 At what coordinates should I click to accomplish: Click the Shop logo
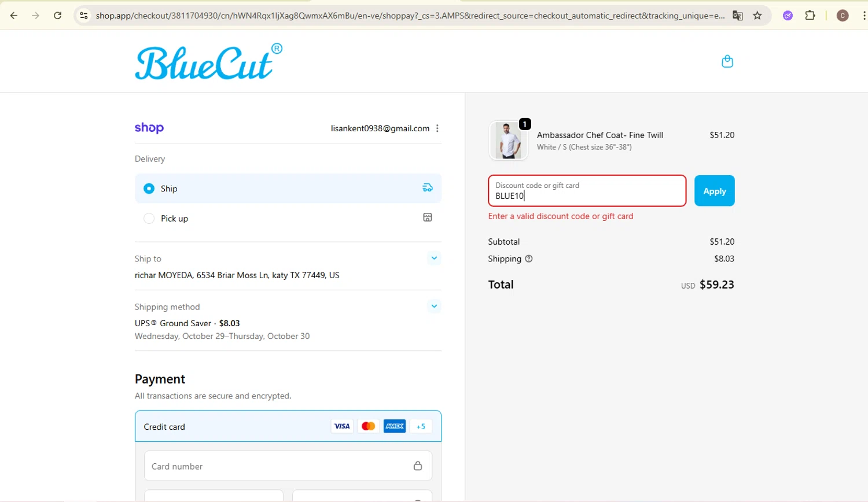(149, 128)
